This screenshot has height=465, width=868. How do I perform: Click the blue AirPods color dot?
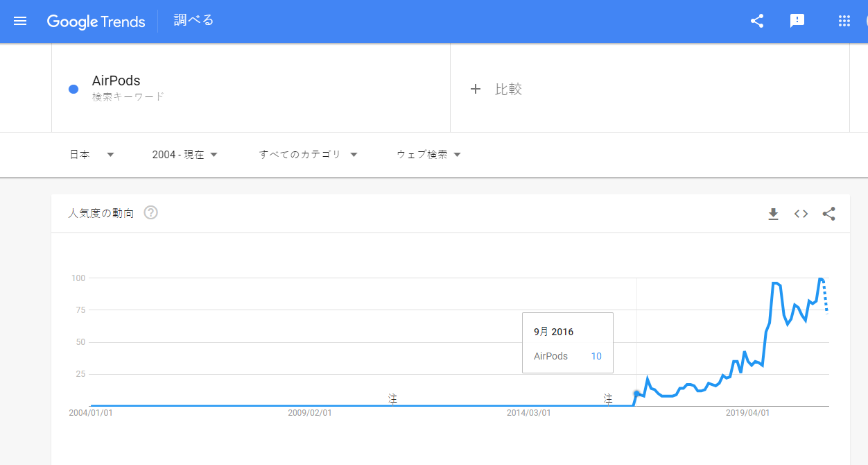coord(73,89)
